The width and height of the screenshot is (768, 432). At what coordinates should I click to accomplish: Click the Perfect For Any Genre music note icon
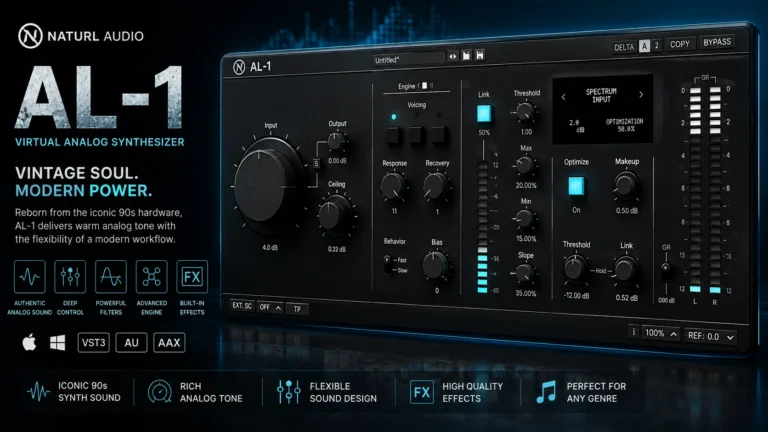tap(547, 392)
